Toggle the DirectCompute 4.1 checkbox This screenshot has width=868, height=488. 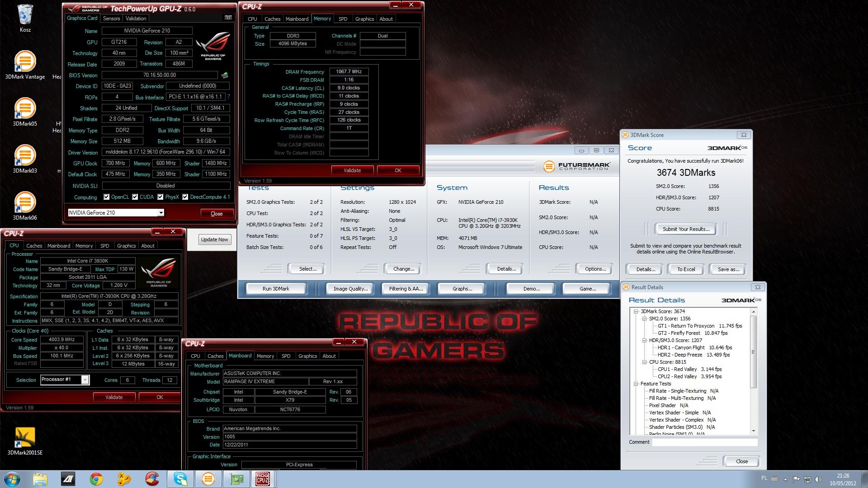pyautogui.click(x=185, y=197)
